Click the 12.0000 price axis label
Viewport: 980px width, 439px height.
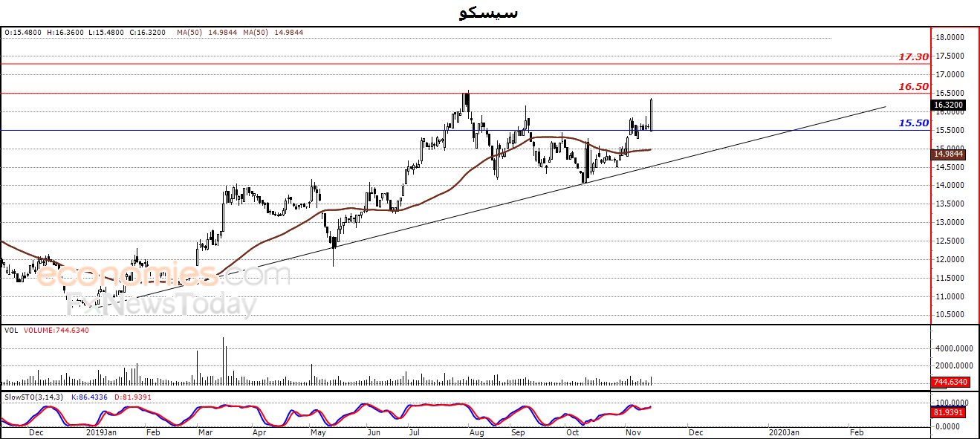950,260
